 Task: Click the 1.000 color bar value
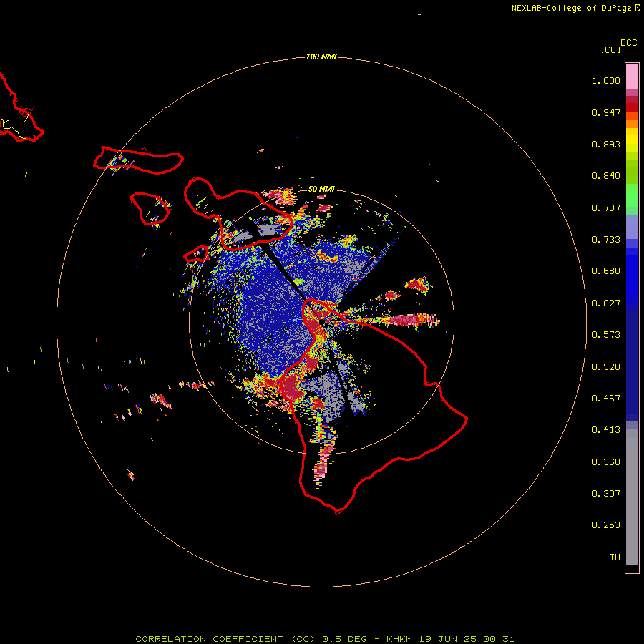coord(606,80)
